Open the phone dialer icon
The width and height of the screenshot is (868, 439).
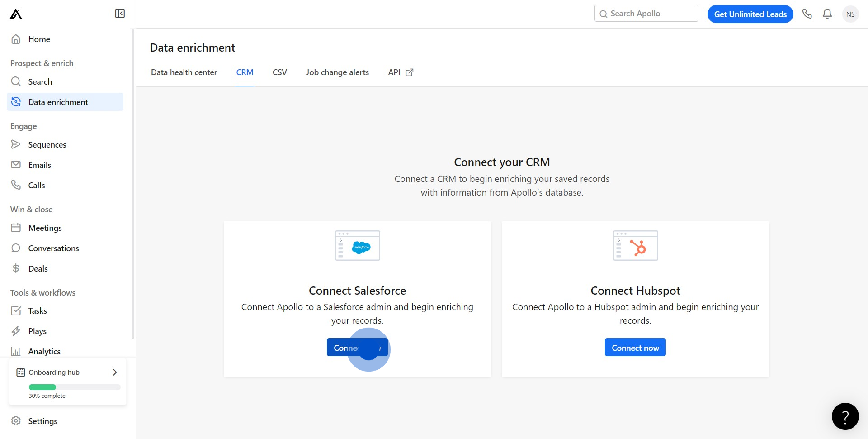tap(807, 14)
